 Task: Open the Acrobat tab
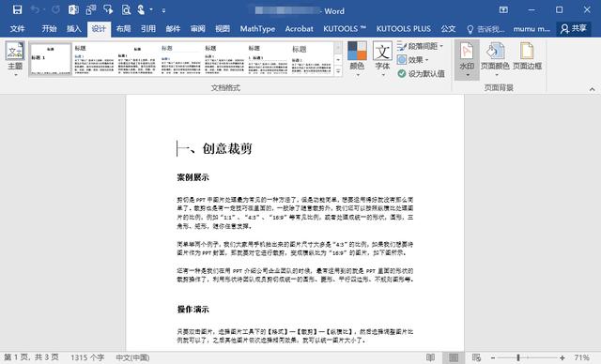click(x=299, y=29)
